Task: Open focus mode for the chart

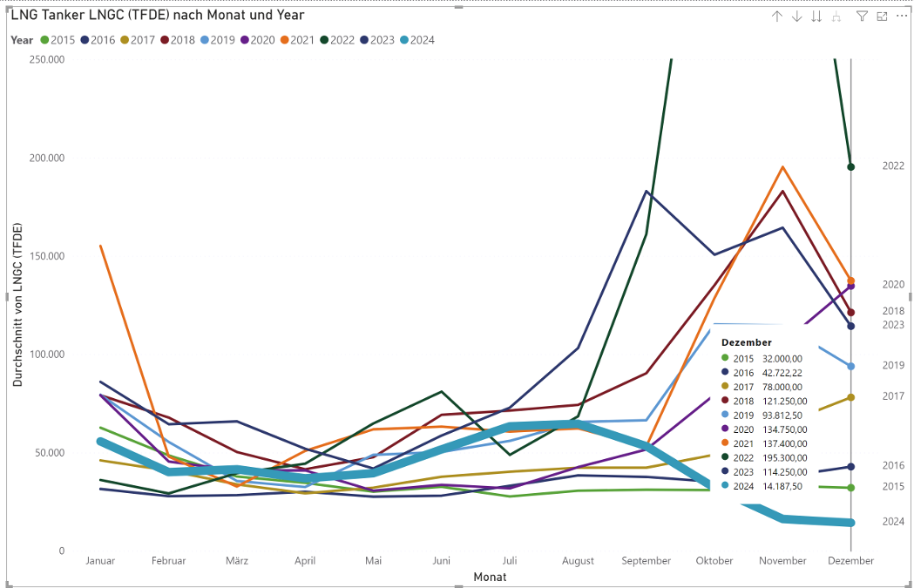Action: pos(882,17)
